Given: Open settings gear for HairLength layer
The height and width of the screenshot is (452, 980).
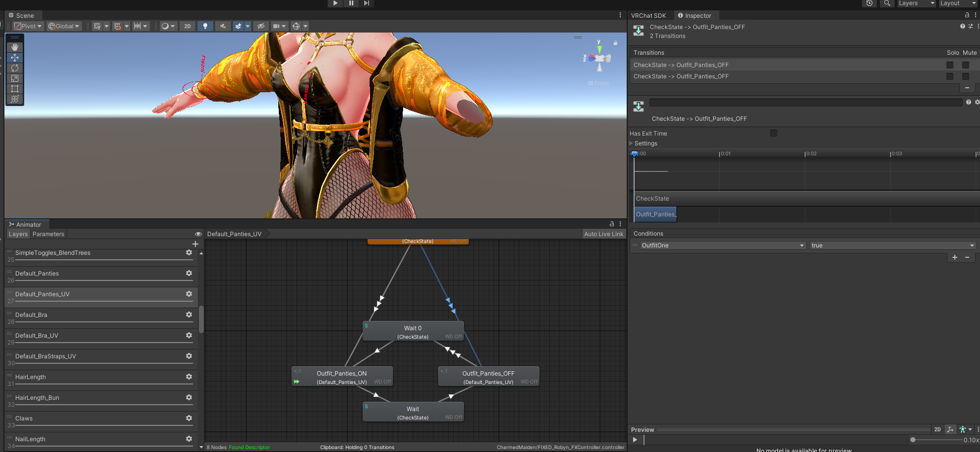Looking at the screenshot, I should point(189,377).
